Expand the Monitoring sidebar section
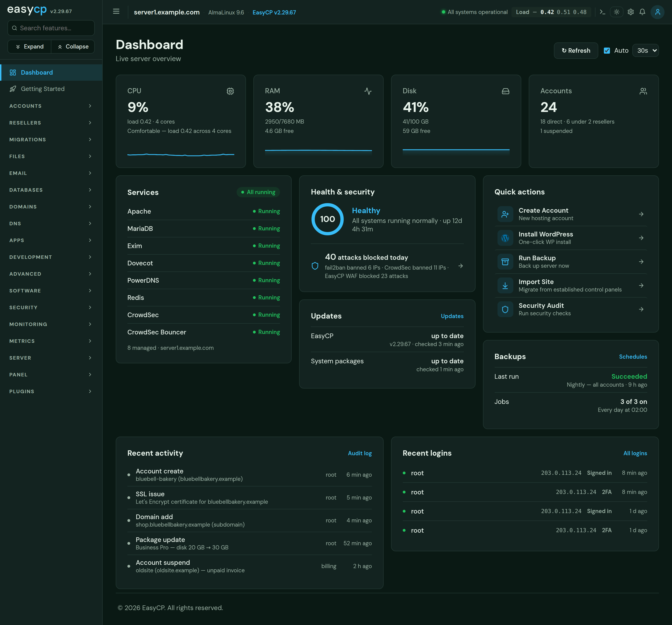This screenshot has width=672, height=625. (51, 324)
